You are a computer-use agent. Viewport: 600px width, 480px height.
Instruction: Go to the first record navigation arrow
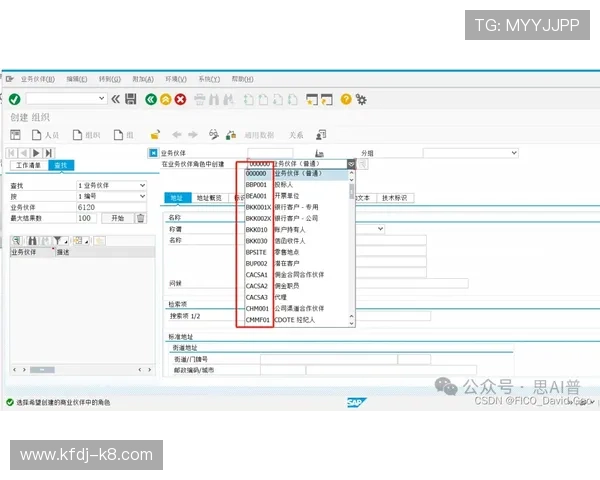point(11,153)
